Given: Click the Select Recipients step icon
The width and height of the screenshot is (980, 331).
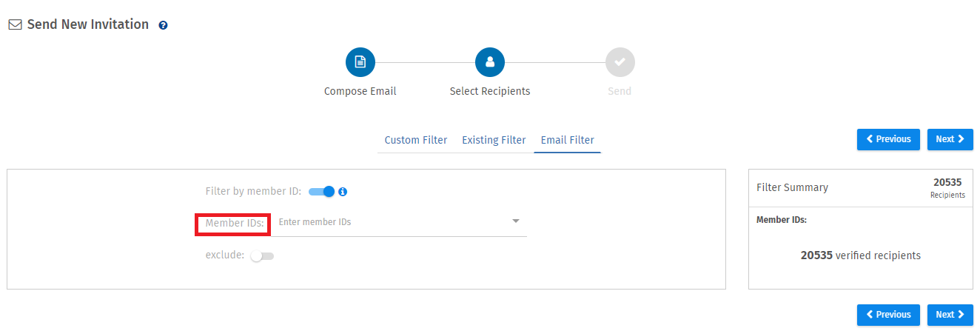Looking at the screenshot, I should [490, 62].
